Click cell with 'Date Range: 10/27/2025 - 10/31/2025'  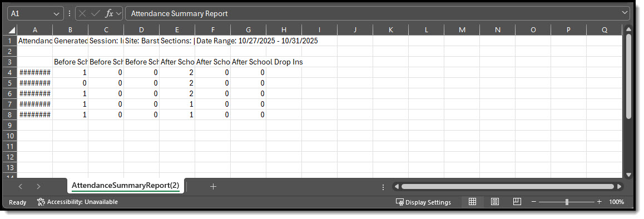[257, 41]
